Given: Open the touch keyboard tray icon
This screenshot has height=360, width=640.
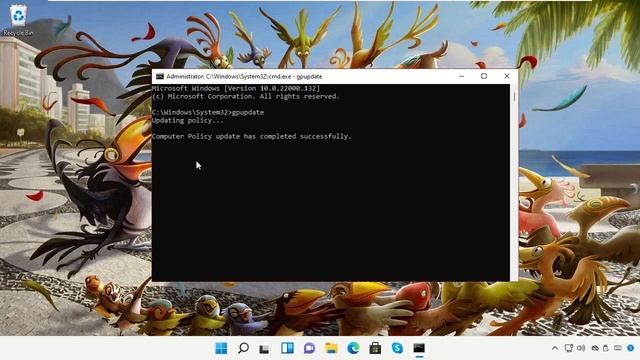Looking at the screenshot, I should tap(618, 348).
